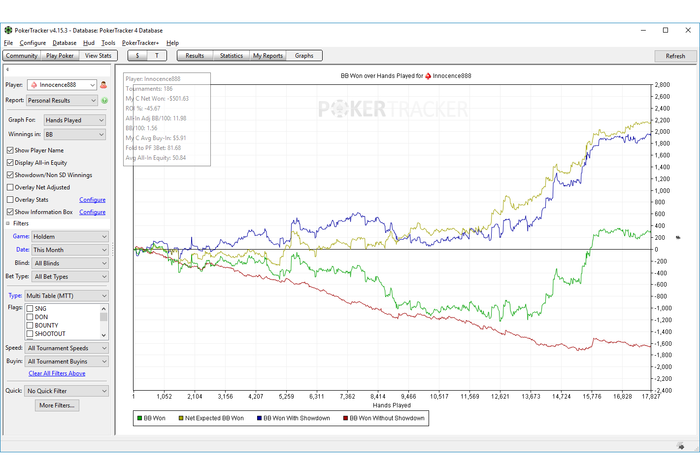The width and height of the screenshot is (700, 475).
Task: Open Buyin dropdown All Tournament Buyins
Action: click(x=66, y=361)
